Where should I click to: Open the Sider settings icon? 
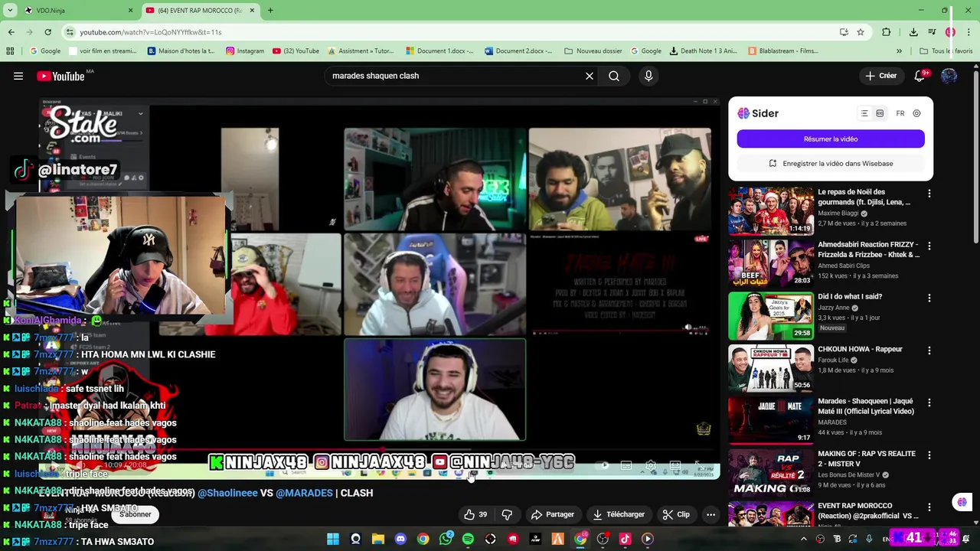click(x=916, y=113)
